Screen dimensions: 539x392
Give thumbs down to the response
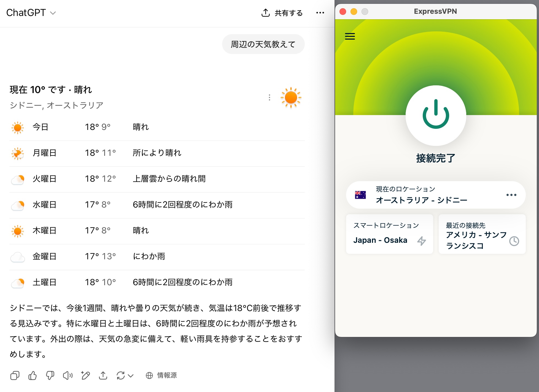(x=50, y=375)
